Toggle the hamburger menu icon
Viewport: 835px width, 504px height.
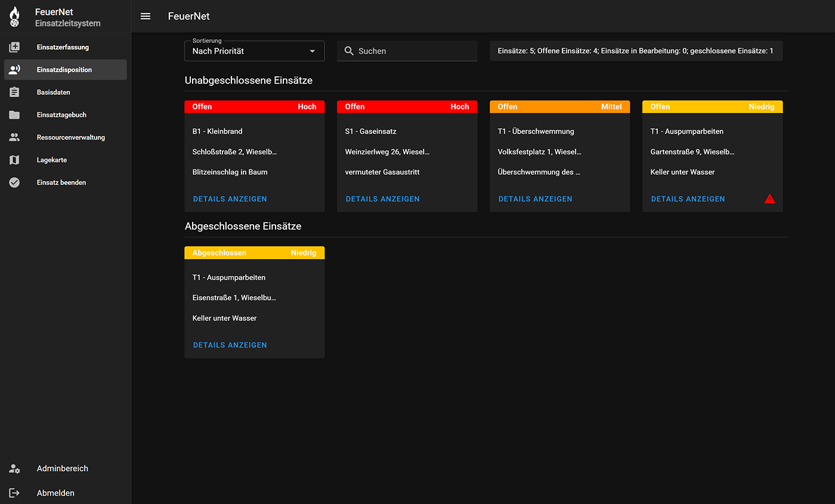coord(146,16)
